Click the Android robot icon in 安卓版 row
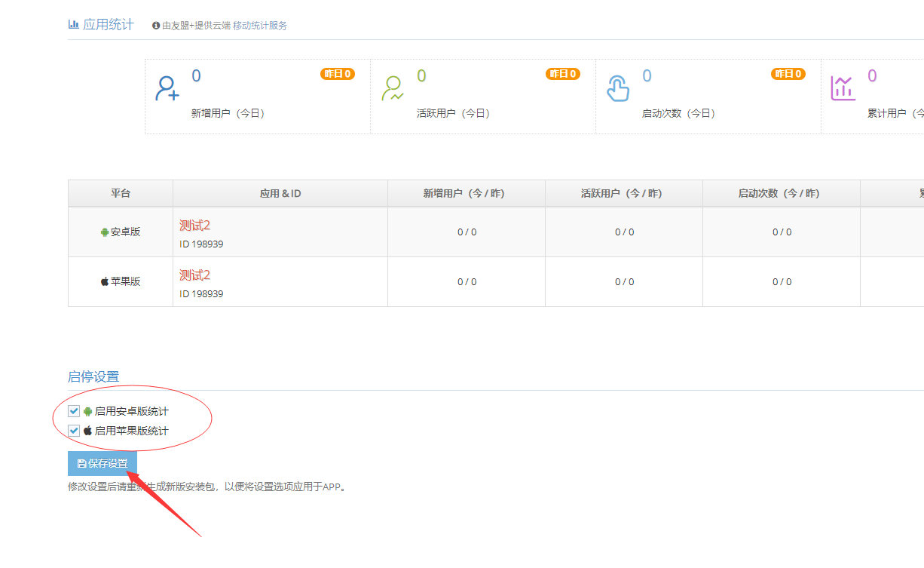The image size is (924, 568). point(105,232)
